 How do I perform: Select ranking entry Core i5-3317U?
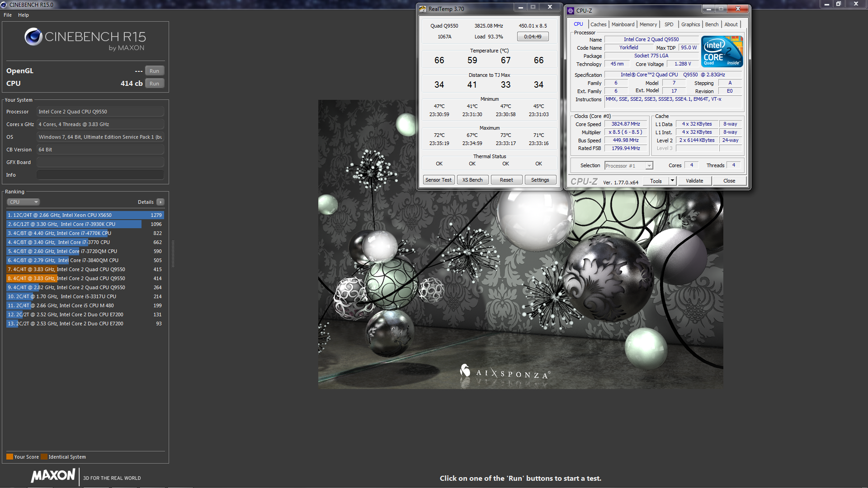click(x=85, y=296)
